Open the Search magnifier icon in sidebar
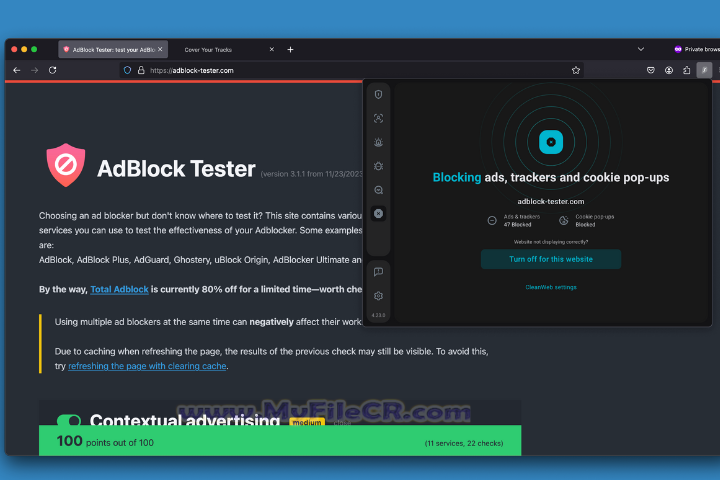The image size is (720, 480). [378, 190]
